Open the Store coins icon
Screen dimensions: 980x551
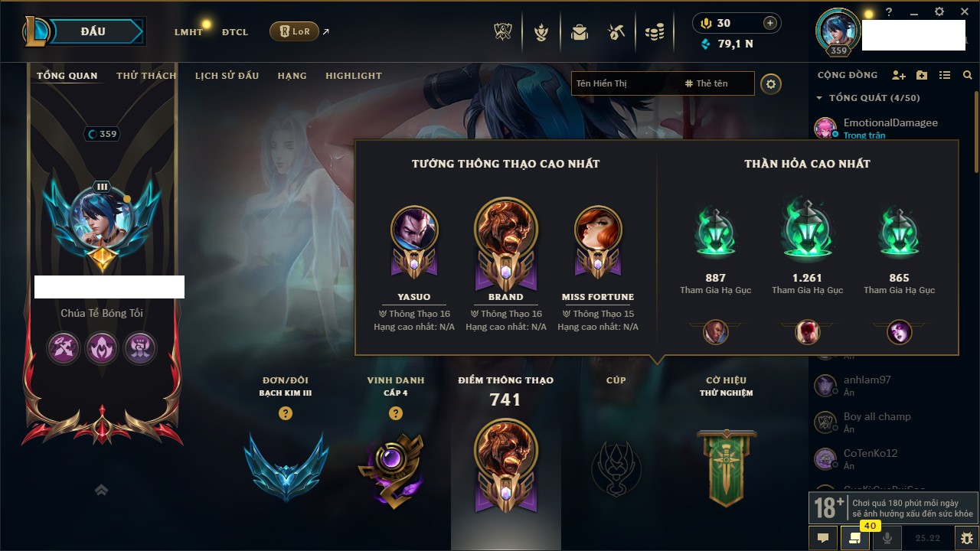tap(655, 32)
